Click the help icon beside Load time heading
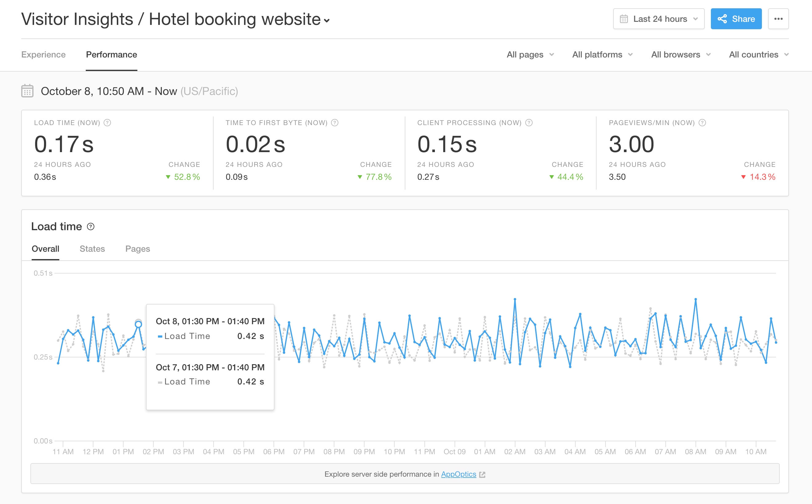Viewport: 812px width, 504px height. [91, 227]
